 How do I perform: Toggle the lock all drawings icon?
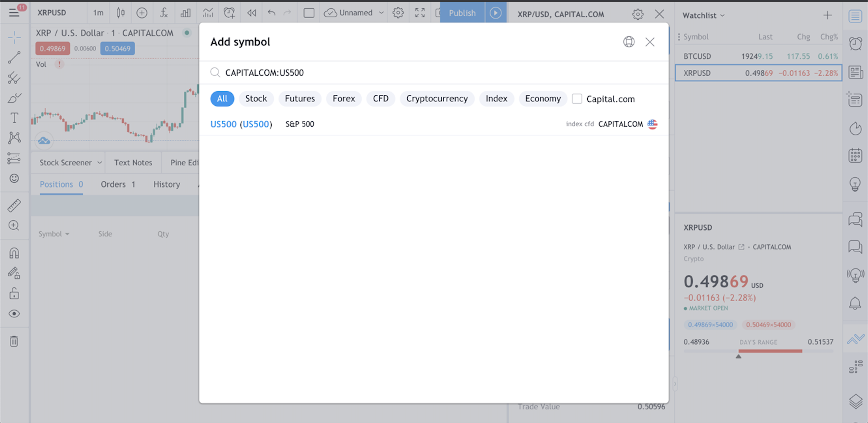14,293
